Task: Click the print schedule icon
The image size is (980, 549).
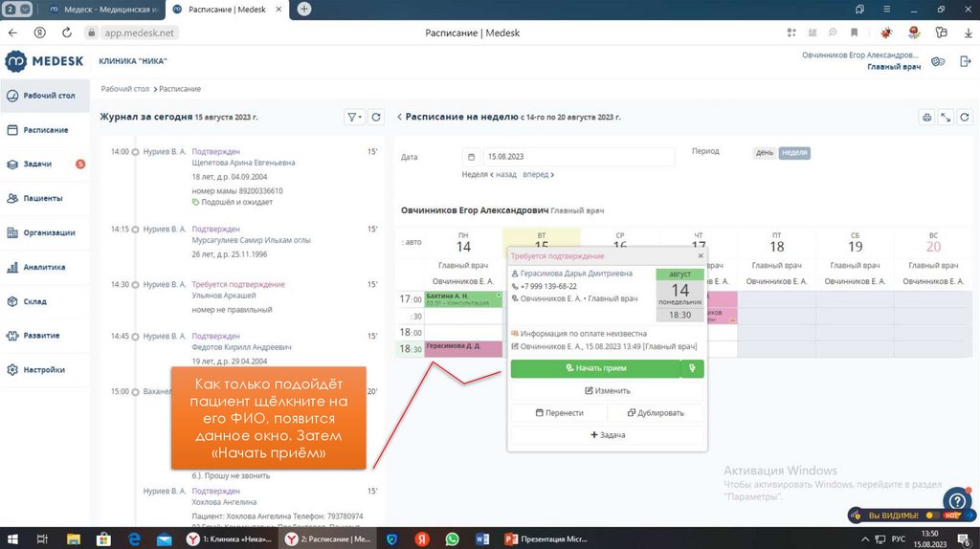Action: pyautogui.click(x=925, y=117)
